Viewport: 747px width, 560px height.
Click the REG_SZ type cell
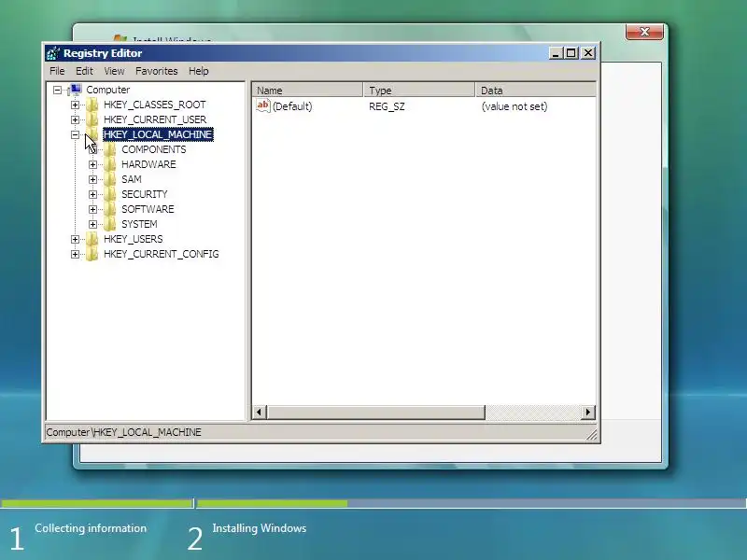point(387,106)
